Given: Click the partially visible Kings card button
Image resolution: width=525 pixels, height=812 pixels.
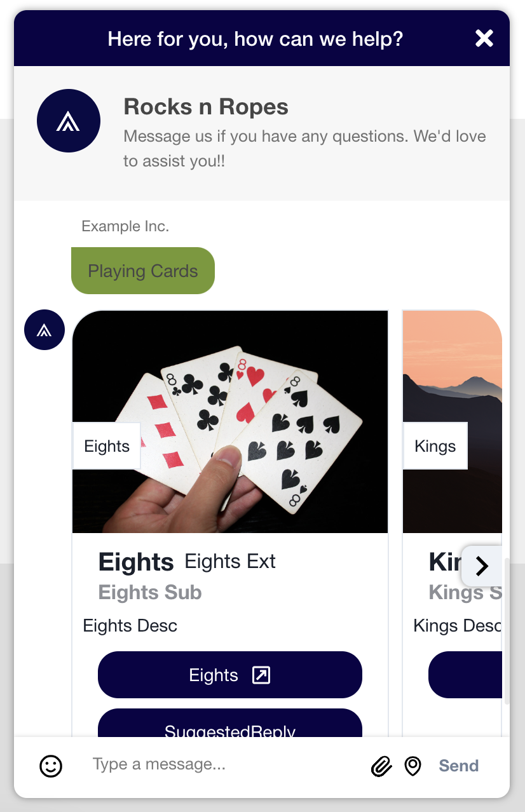Looking at the screenshot, I should (x=465, y=675).
